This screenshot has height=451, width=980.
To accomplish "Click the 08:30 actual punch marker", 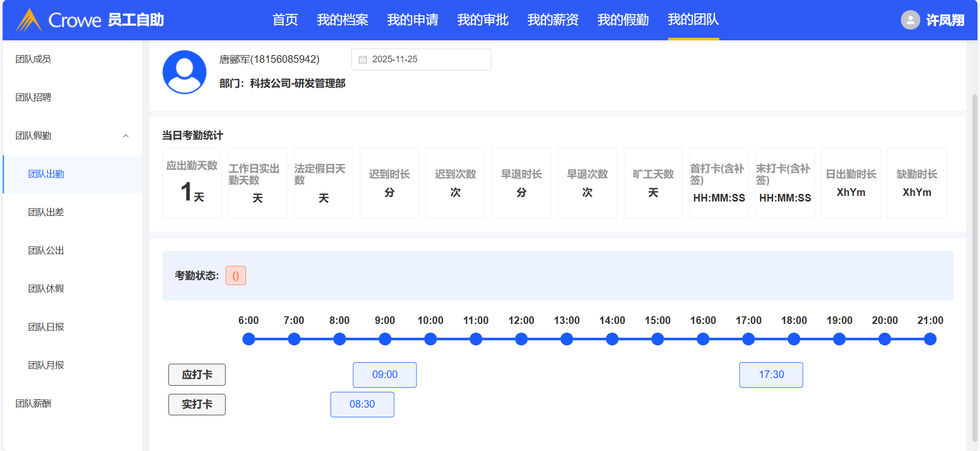I will 362,405.
